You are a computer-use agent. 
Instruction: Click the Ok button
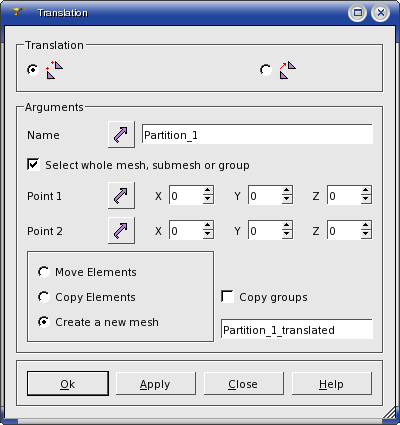tap(68, 384)
